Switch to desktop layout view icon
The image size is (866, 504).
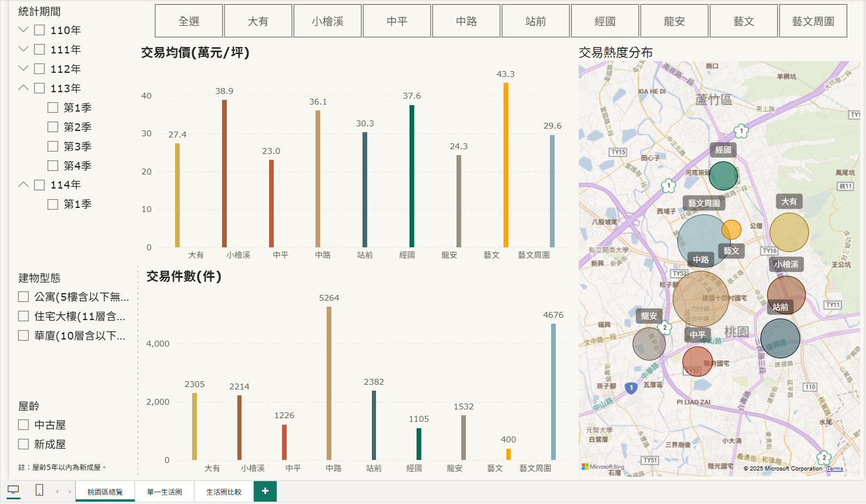point(13,490)
